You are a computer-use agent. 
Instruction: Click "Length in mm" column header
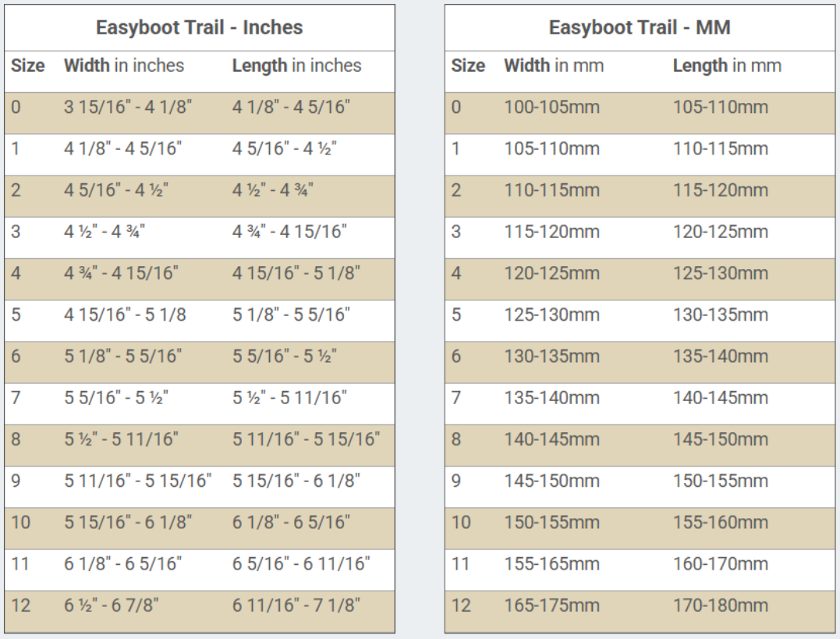click(x=727, y=66)
